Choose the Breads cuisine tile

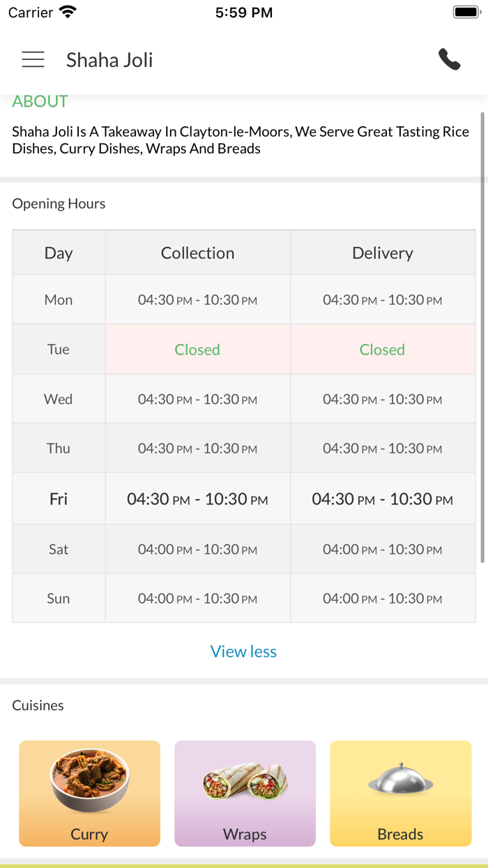pyautogui.click(x=400, y=793)
